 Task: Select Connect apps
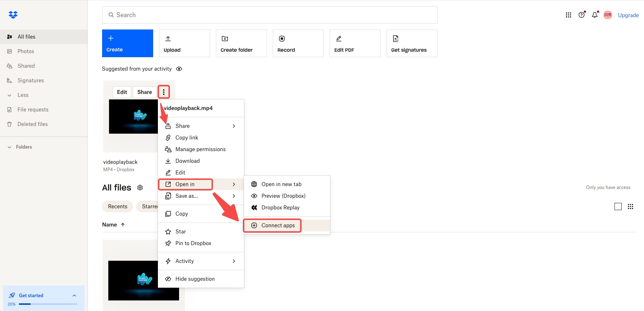coord(287,225)
